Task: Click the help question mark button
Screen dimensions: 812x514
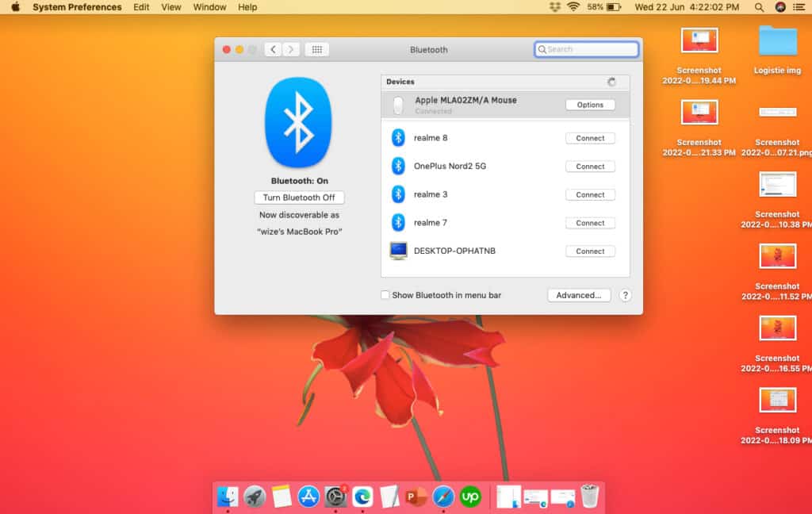Action: [625, 295]
